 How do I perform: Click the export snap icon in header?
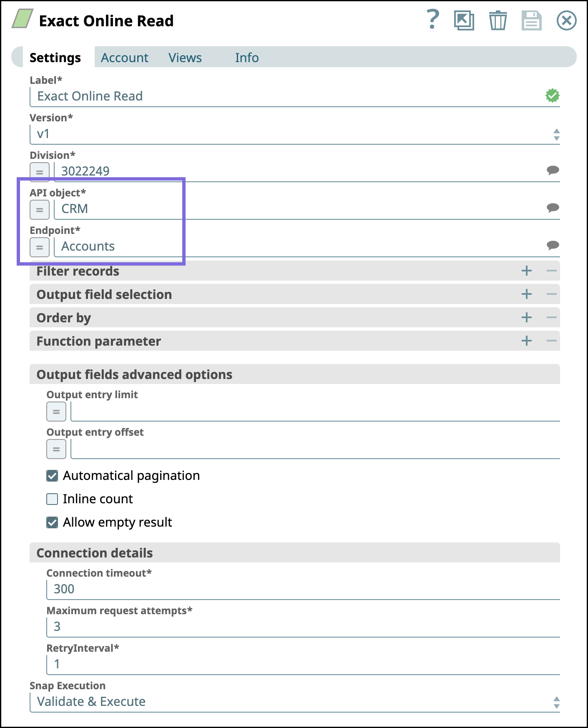pos(464,20)
